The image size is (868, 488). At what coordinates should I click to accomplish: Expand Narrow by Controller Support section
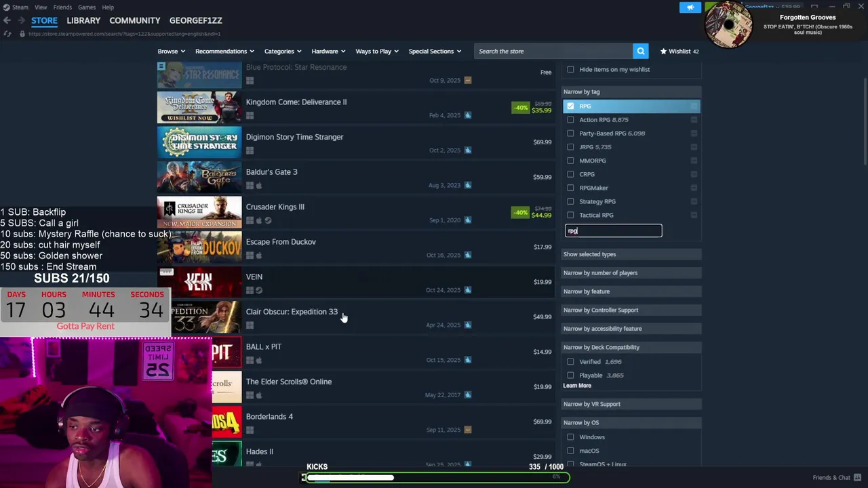click(x=631, y=310)
